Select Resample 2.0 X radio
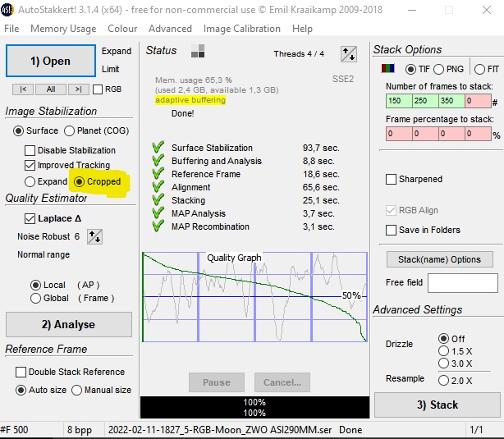This screenshot has height=439, width=504. [443, 381]
